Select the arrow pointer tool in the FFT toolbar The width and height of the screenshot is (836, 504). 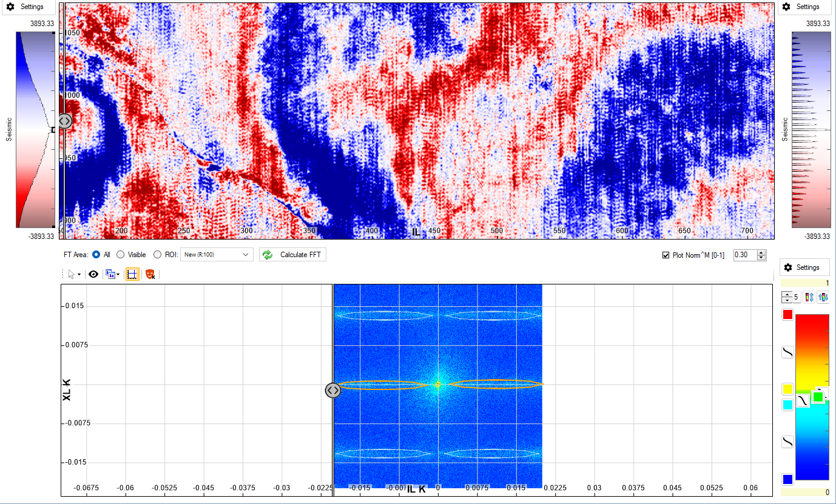pos(70,274)
